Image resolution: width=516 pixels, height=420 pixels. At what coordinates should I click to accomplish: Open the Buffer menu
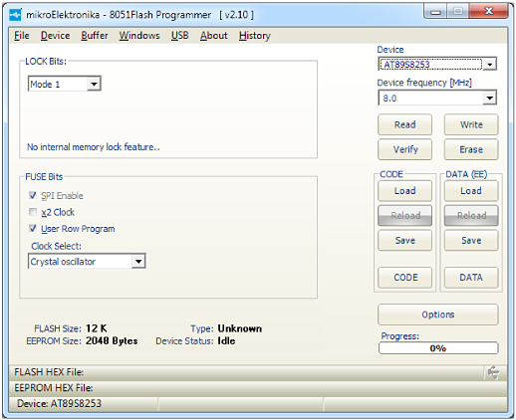click(x=95, y=36)
